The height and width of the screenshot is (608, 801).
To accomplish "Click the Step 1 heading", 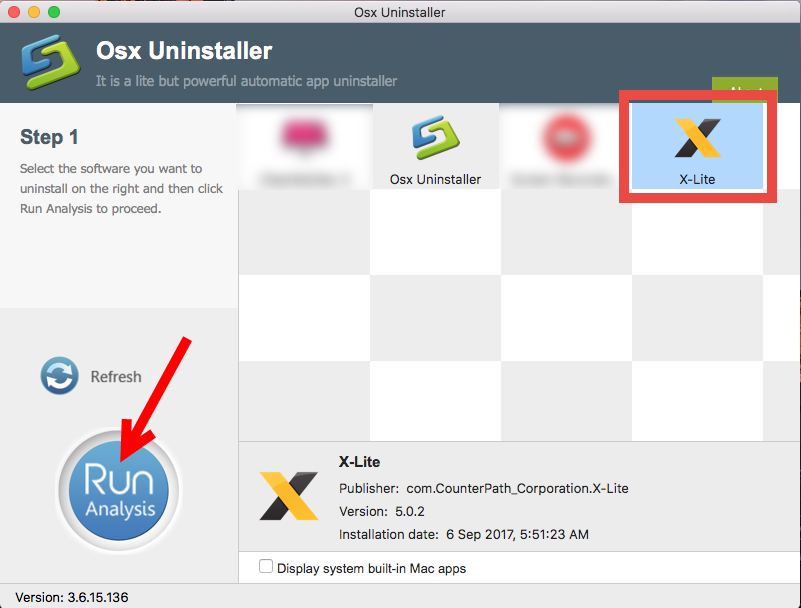I will pos(49,137).
